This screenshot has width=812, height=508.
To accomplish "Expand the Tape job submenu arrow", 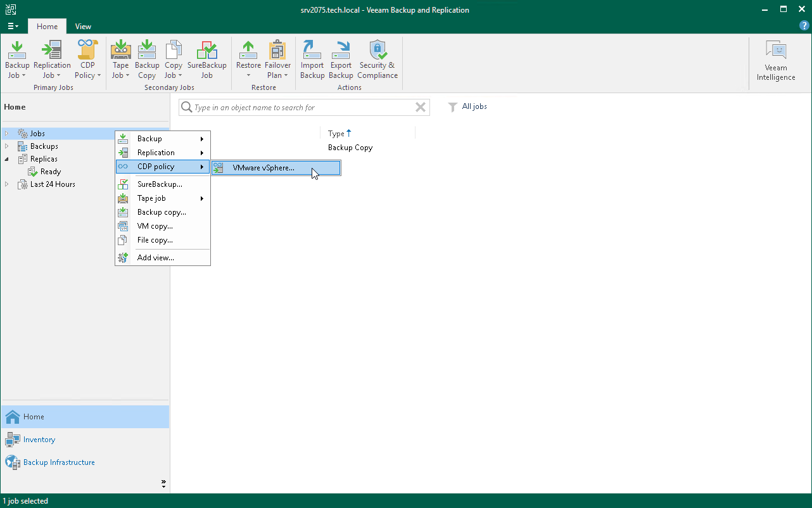I will tap(202, 198).
